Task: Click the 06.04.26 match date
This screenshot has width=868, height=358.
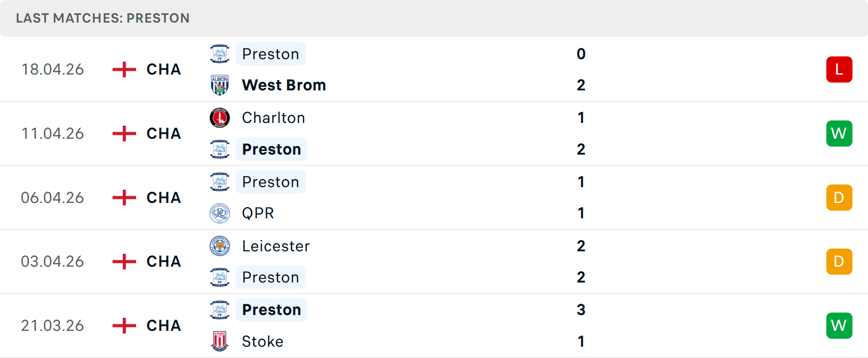Action: 52,198
